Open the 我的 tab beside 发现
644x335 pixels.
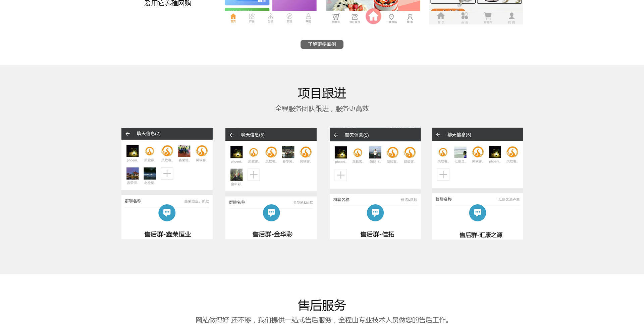click(x=308, y=17)
